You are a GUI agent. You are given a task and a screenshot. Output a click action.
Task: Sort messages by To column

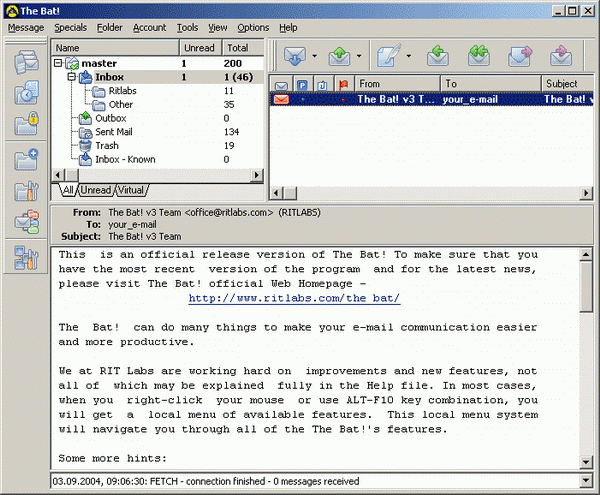pyautogui.click(x=491, y=84)
